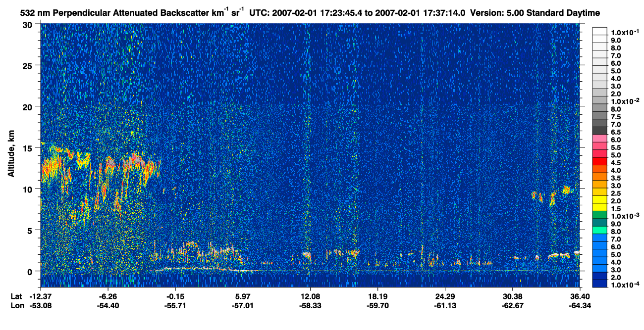The width and height of the screenshot is (644, 330).
Task: Select longitude value '-55.71'
Action: (x=175, y=306)
